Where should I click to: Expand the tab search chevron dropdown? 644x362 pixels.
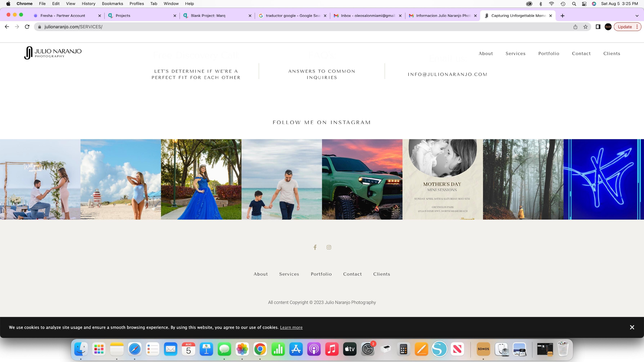tap(637, 15)
